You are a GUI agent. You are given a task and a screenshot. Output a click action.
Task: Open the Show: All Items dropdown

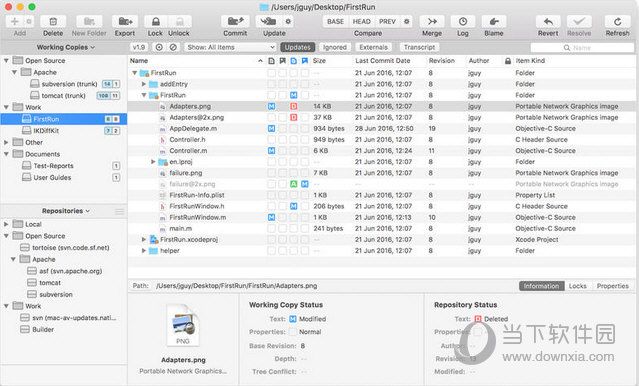[230, 47]
